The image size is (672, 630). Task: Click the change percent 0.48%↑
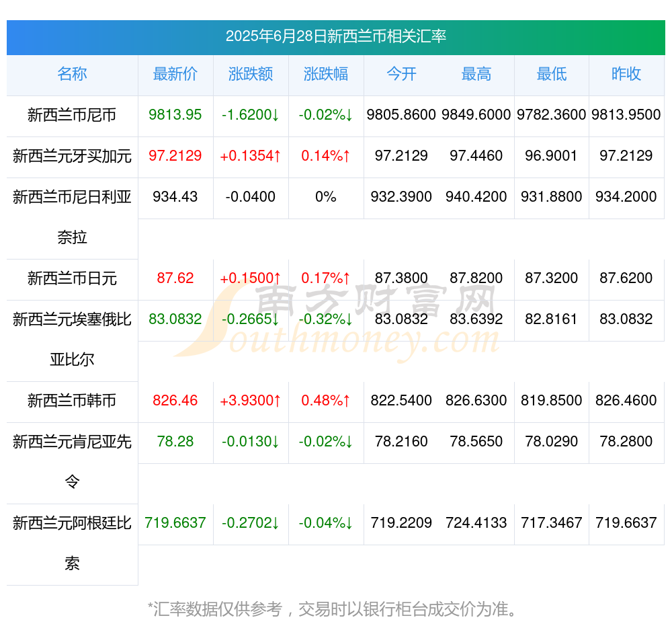click(326, 401)
